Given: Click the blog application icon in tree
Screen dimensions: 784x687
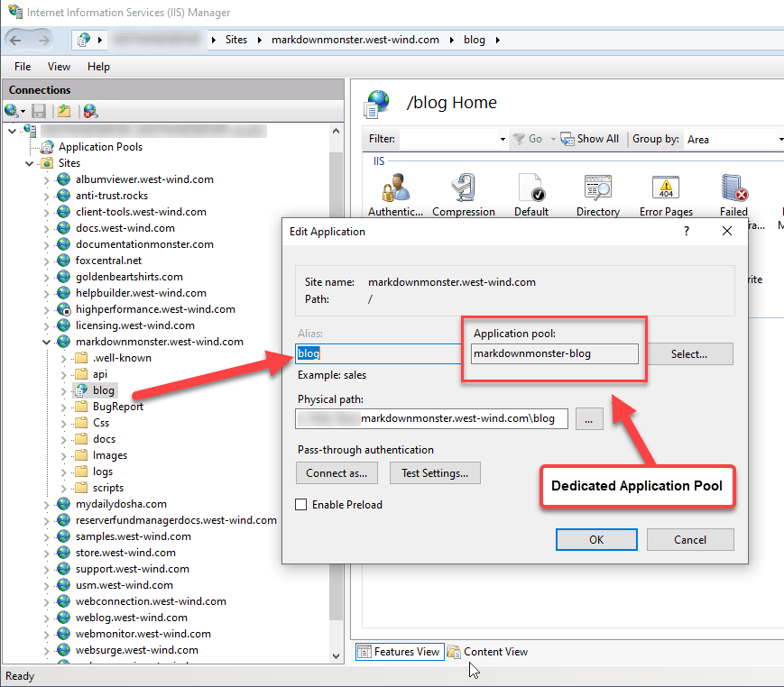Looking at the screenshot, I should tap(80, 390).
